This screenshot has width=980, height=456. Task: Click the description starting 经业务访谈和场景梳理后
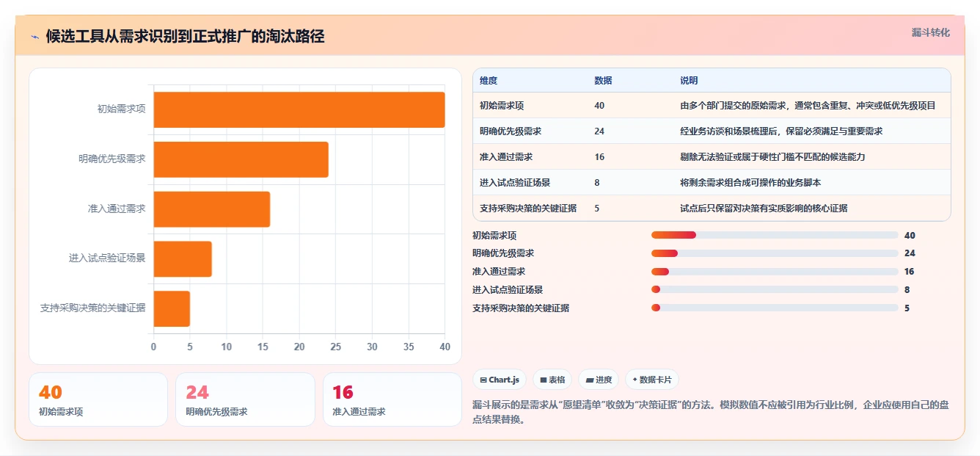tap(781, 131)
